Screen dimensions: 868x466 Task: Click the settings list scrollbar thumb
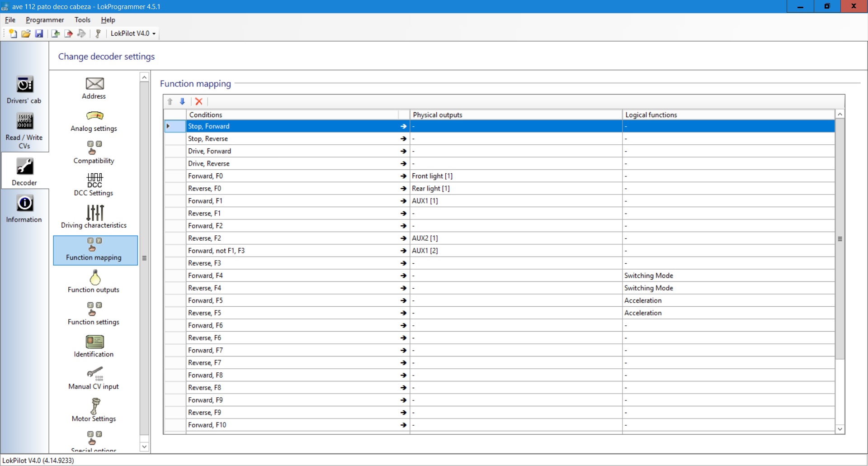coord(144,258)
